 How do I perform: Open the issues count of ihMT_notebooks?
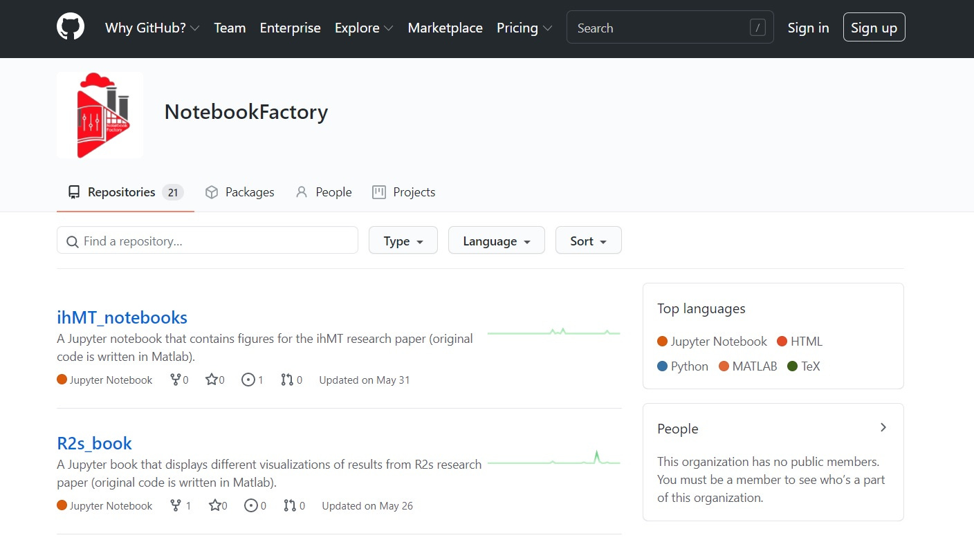252,380
